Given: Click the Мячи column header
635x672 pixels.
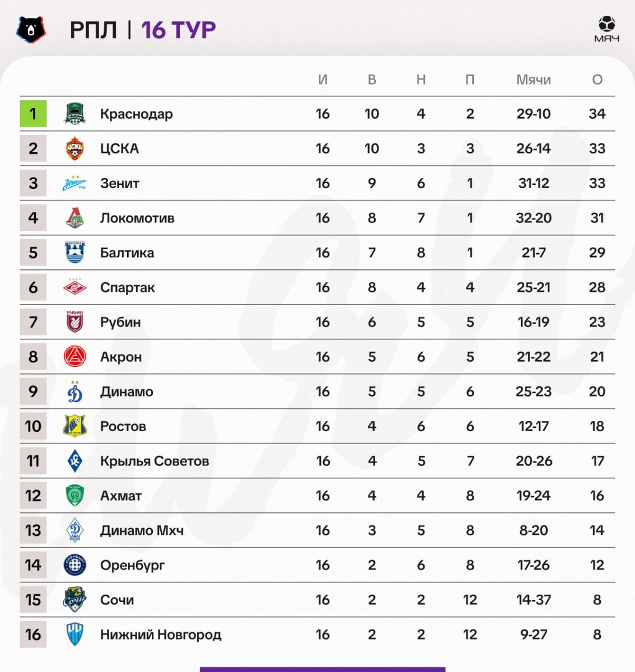Looking at the screenshot, I should [x=533, y=80].
